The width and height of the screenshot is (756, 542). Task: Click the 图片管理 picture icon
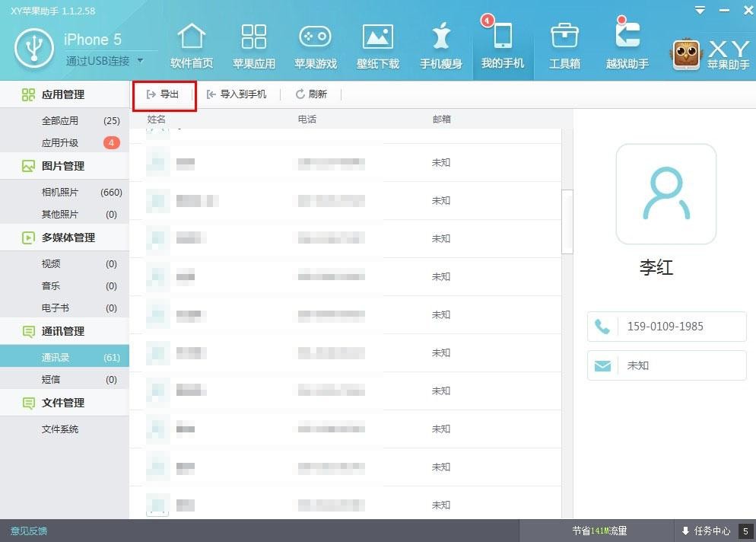click(28, 166)
